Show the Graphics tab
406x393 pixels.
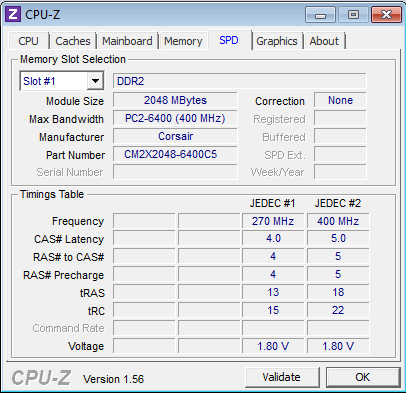pos(277,41)
